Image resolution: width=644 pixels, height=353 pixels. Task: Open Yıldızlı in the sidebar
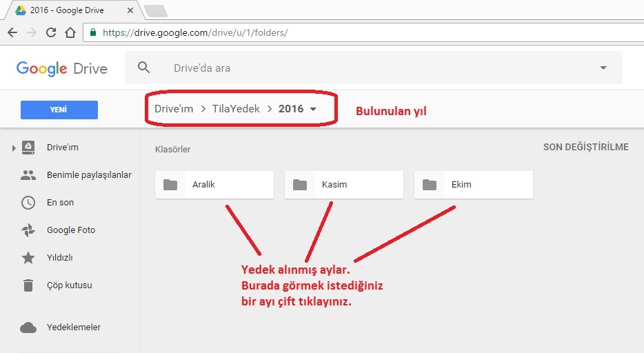[60, 257]
